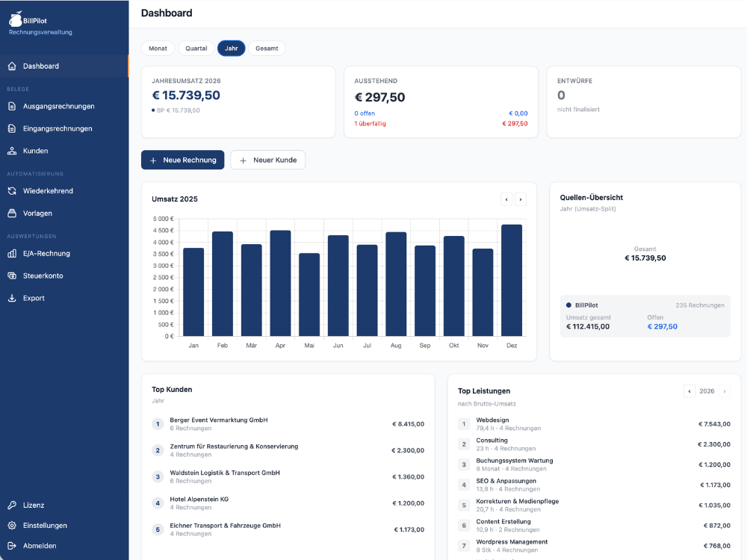The image size is (747, 560).
Task: Click the '235 Rechnungen' count label
Action: point(700,305)
